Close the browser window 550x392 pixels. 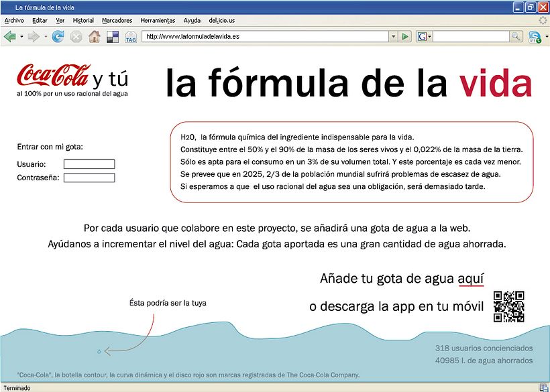pyautogui.click(x=543, y=7)
